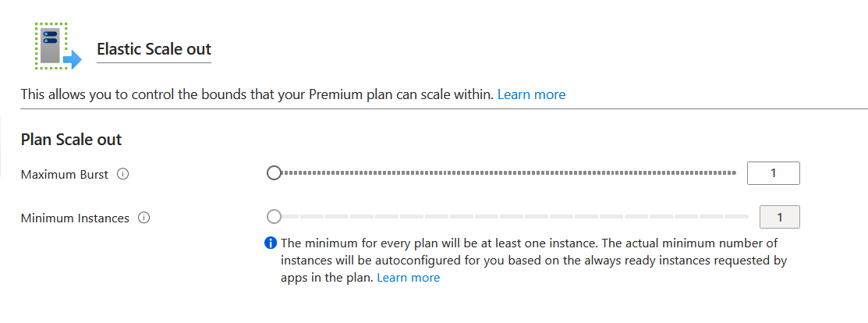Click the Maximum Burst slider handle

coord(274,173)
